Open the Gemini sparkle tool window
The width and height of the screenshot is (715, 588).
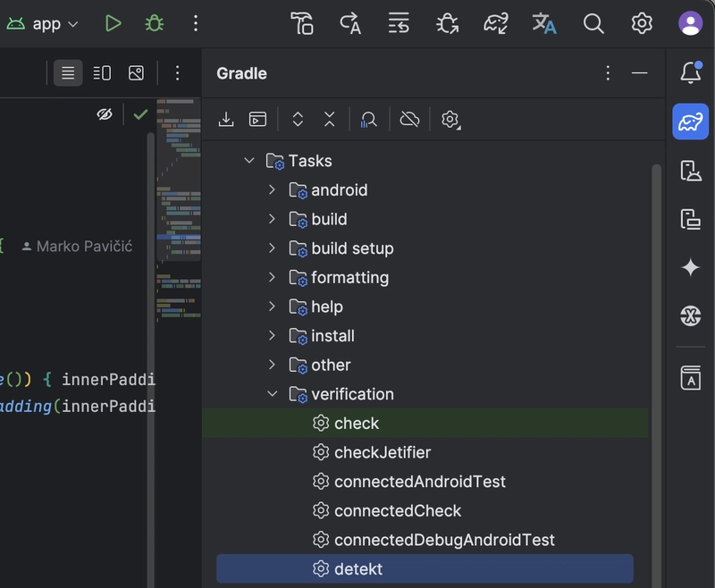[690, 267]
